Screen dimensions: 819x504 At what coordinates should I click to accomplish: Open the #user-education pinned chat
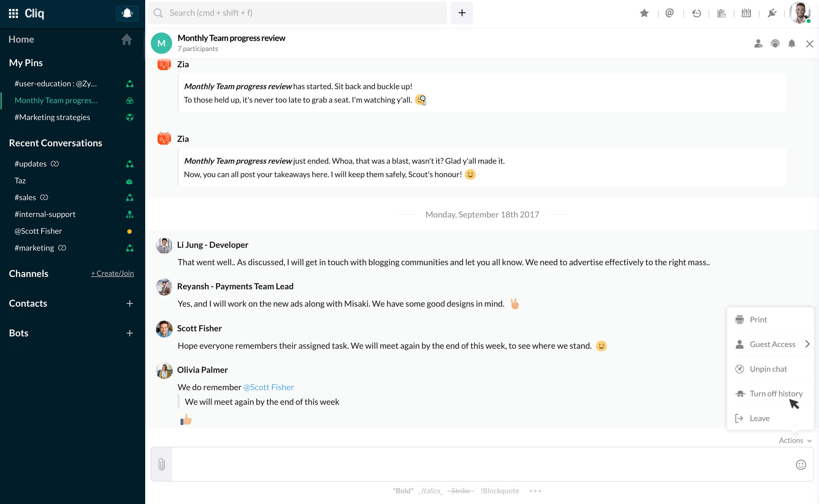[73, 83]
